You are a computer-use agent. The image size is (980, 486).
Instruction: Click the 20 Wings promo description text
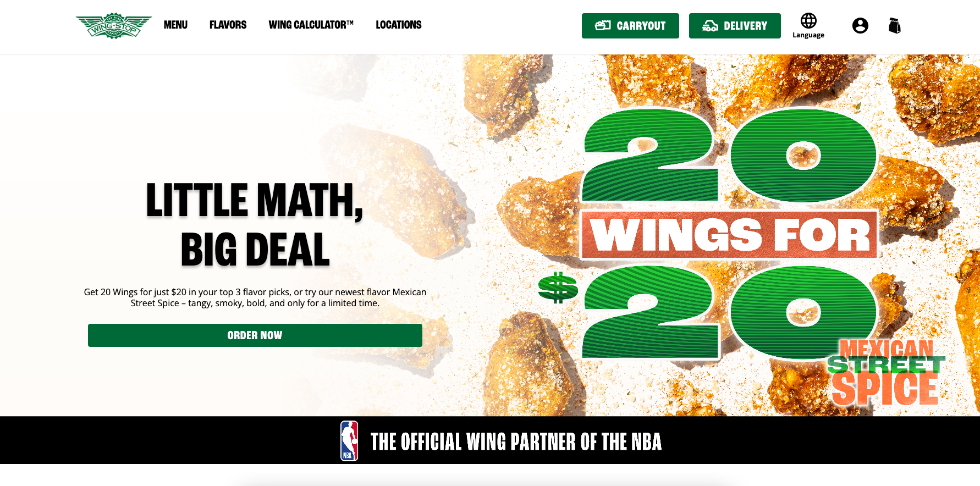[x=255, y=297]
